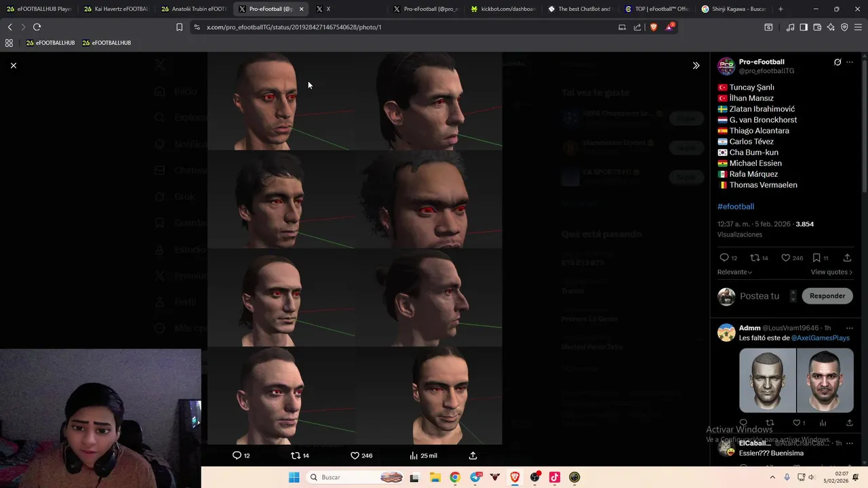The image size is (868, 488).
Task: Collapse the side panel with double-chevron icon
Action: [x=696, y=66]
